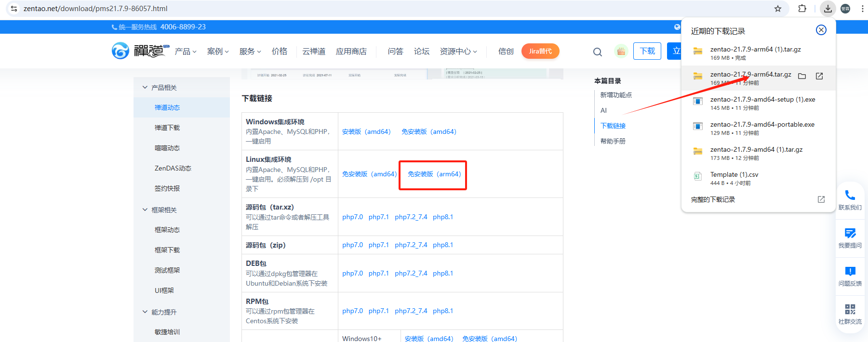This screenshot has width=868, height=342.
Task: Open the 信创 menu item
Action: (506, 52)
